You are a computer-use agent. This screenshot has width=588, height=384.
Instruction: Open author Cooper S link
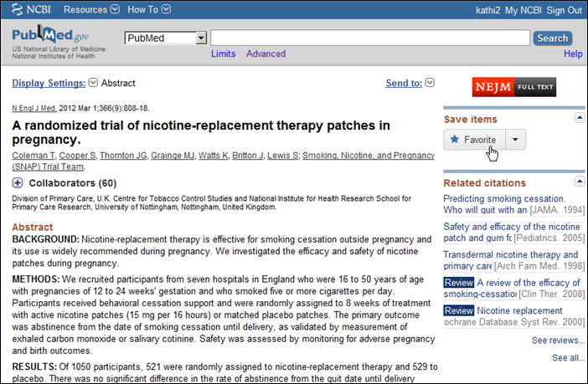click(x=77, y=155)
